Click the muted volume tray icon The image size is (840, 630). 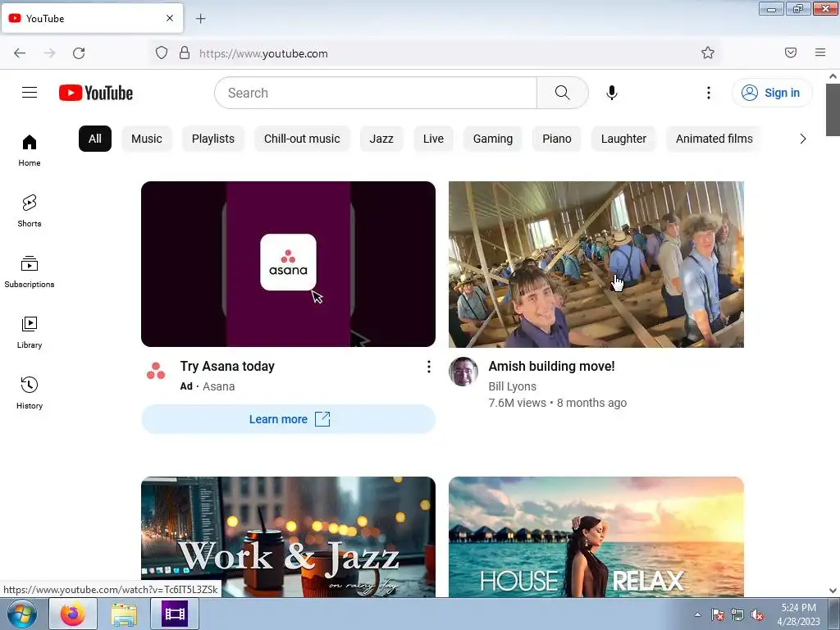coord(757,615)
